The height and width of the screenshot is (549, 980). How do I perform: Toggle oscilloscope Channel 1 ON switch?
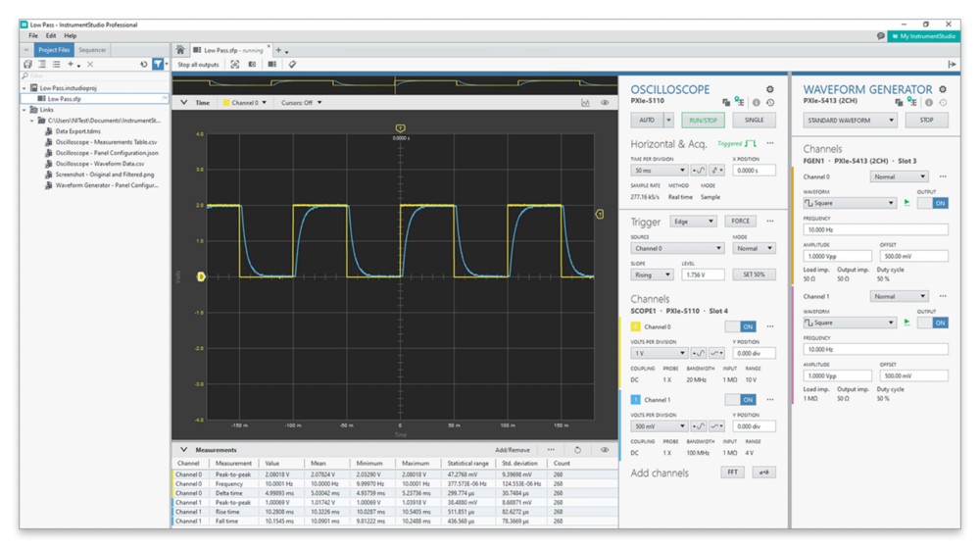741,399
